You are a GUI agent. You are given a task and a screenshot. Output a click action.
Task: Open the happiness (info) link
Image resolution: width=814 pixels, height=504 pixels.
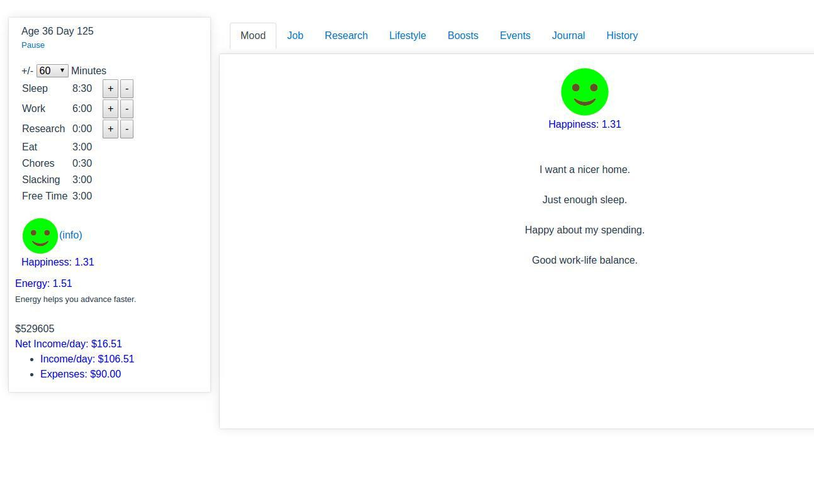pos(71,235)
